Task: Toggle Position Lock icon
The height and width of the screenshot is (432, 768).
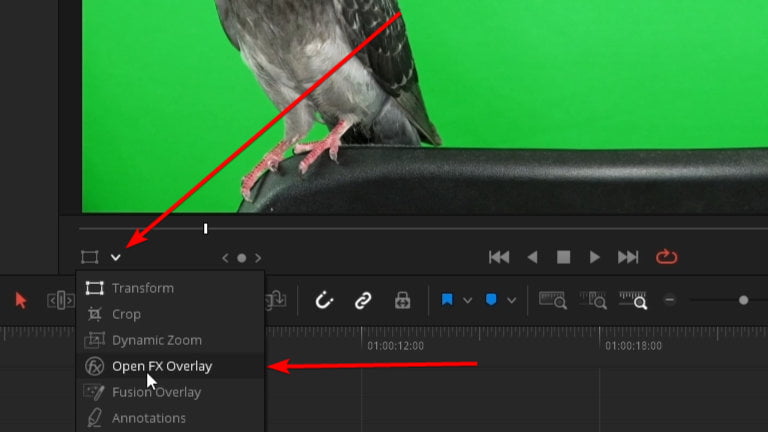Action: pyautogui.click(x=403, y=300)
